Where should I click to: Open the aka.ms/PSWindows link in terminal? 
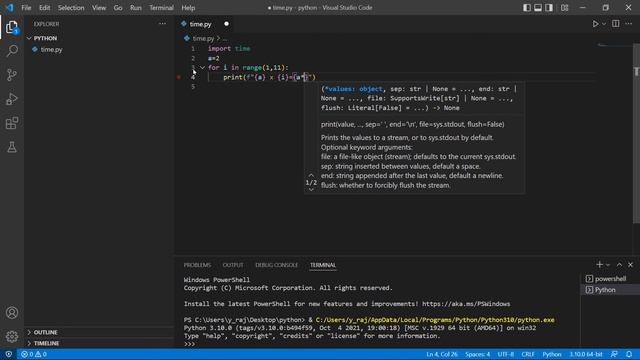(x=466, y=304)
